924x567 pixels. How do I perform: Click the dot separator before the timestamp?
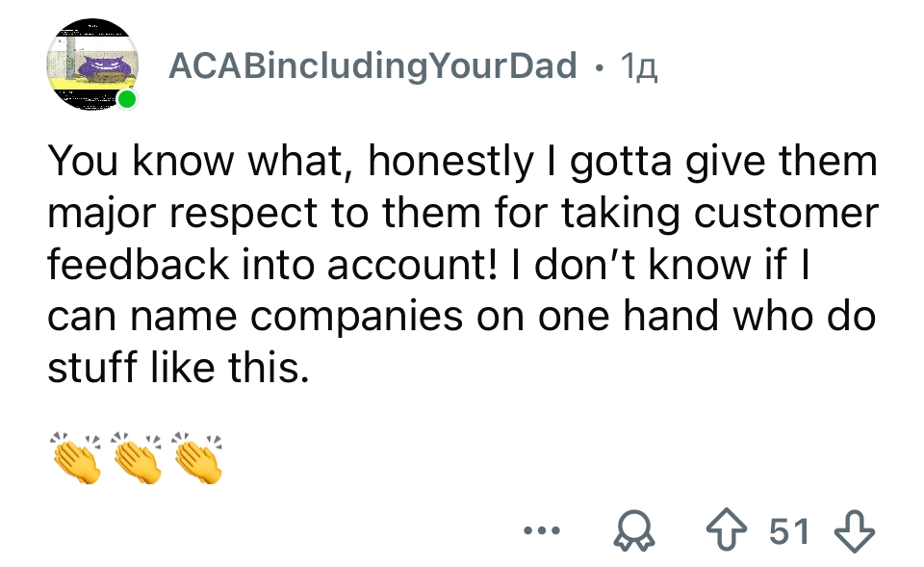pos(601,66)
